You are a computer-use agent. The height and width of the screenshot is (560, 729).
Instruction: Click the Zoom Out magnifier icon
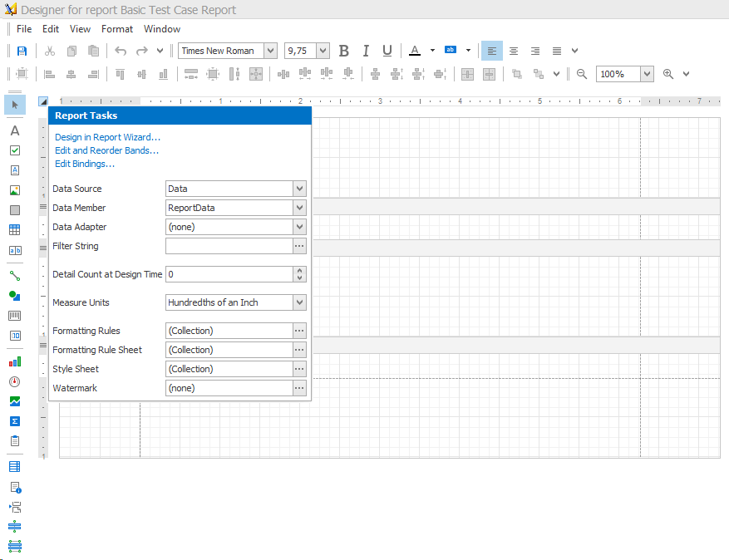(582, 74)
